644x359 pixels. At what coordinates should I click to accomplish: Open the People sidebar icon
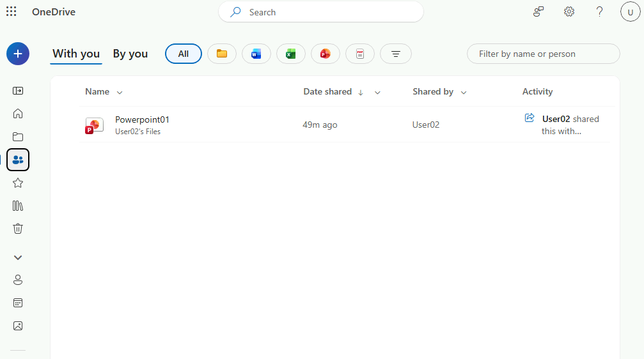click(18, 280)
